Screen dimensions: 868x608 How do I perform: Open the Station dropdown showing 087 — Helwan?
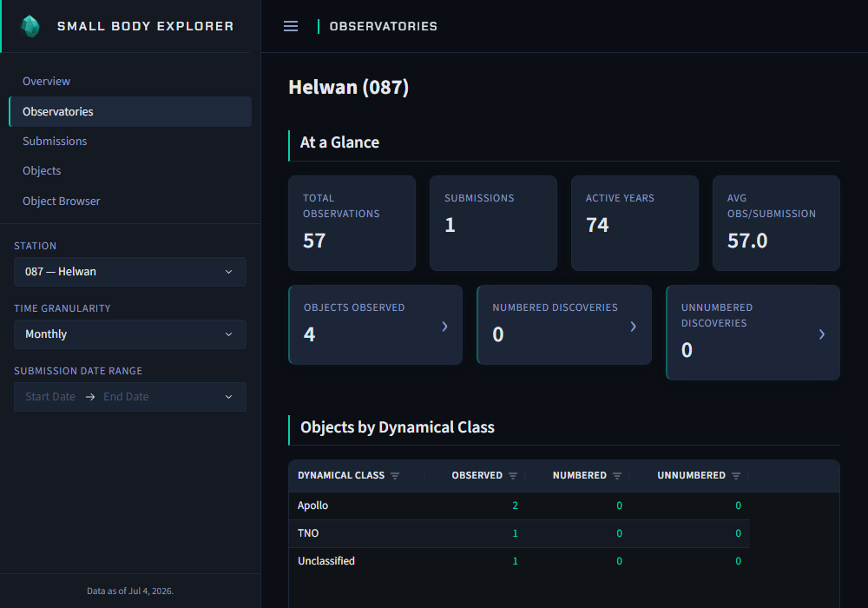point(130,272)
